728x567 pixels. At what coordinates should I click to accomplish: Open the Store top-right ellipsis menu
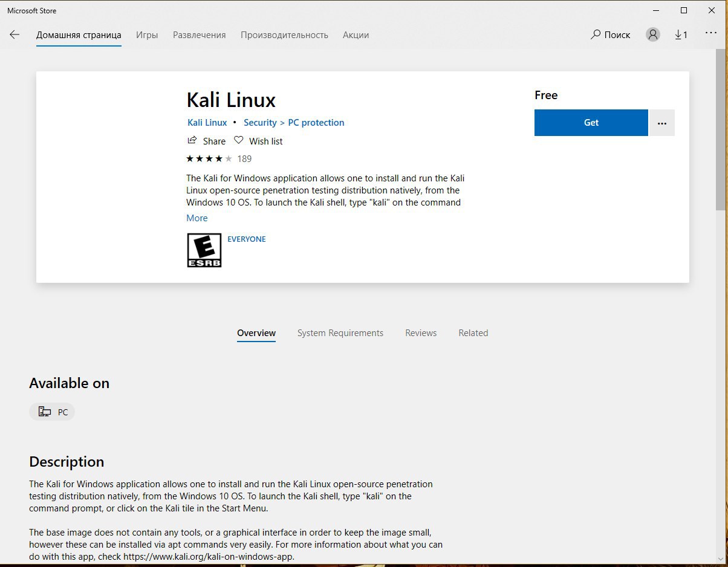click(x=710, y=34)
